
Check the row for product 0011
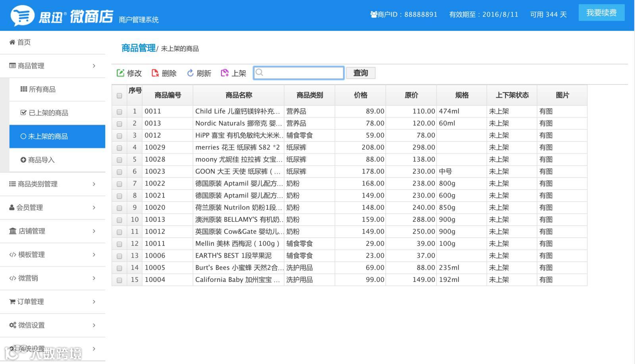click(119, 112)
